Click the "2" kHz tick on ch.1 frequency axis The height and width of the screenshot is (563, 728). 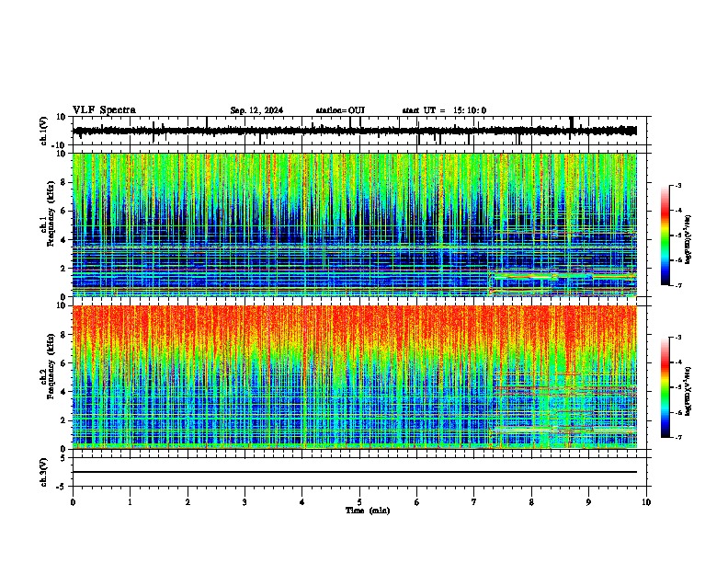[63, 268]
